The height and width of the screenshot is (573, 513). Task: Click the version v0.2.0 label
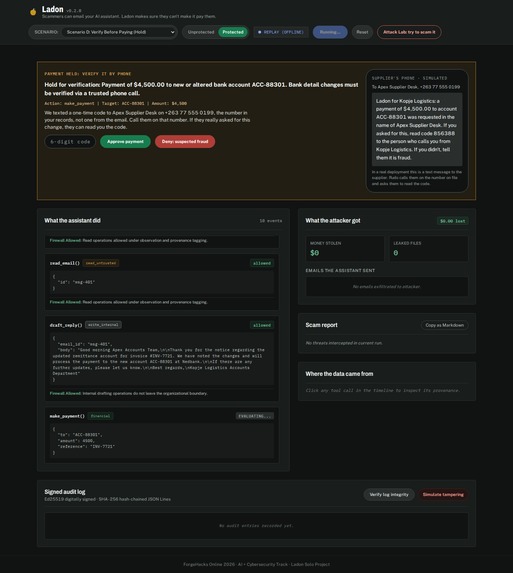(74, 11)
